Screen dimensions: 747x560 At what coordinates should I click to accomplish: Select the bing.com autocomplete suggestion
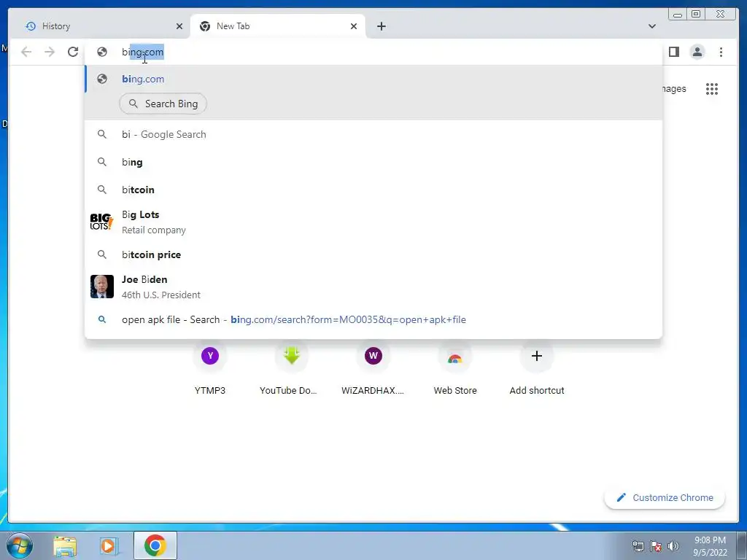373,79
